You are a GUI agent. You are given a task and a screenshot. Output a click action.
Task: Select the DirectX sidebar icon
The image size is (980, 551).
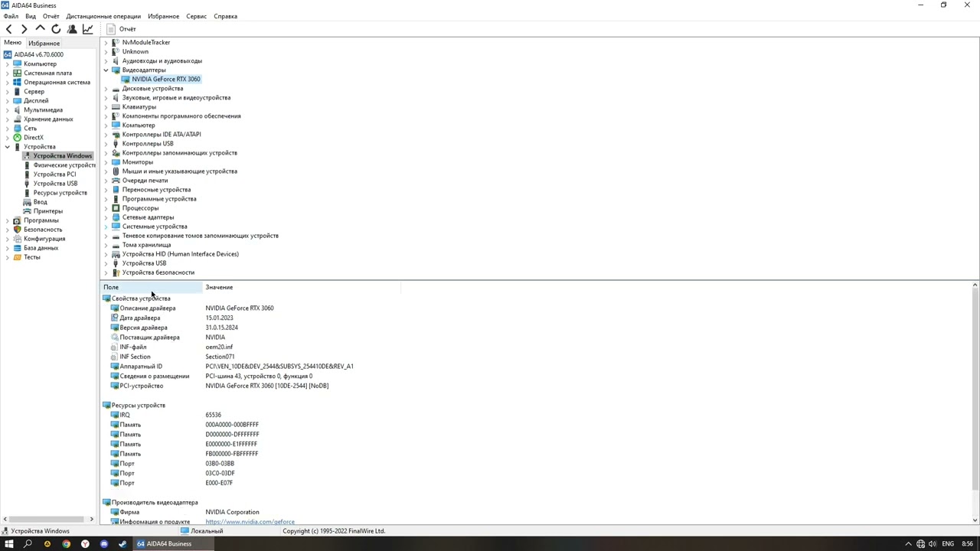(x=17, y=137)
